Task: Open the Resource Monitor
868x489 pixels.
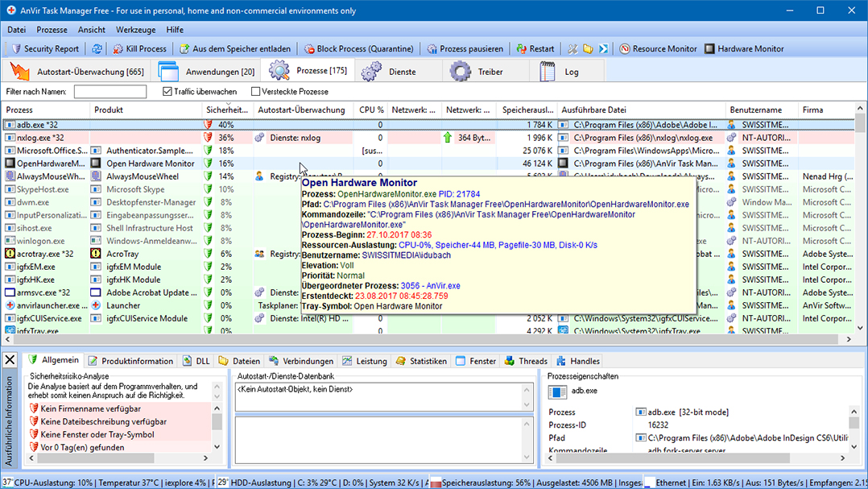Action: 658,48
